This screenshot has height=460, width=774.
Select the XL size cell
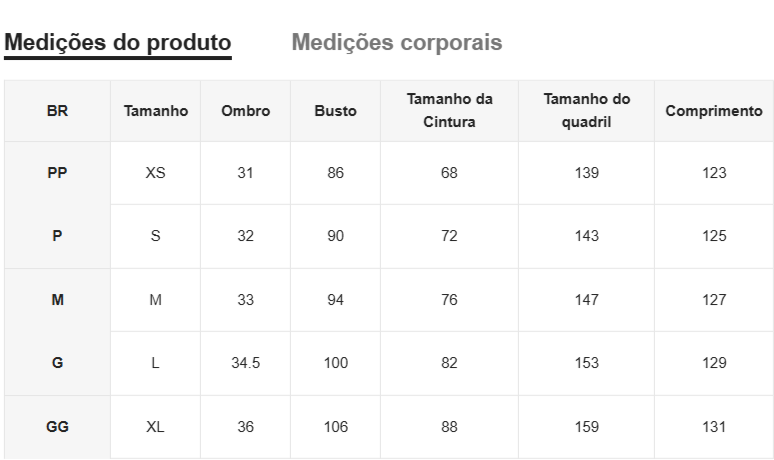pyautogui.click(x=156, y=427)
